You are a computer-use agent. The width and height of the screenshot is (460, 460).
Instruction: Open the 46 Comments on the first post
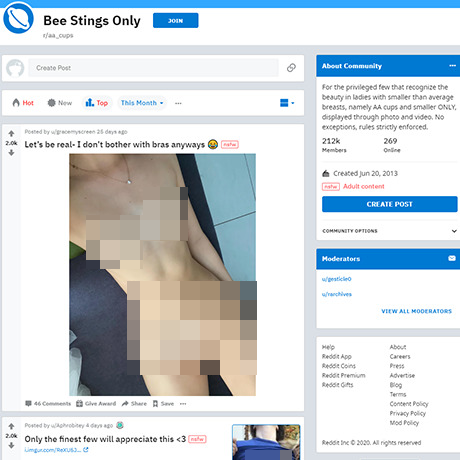[x=48, y=404]
